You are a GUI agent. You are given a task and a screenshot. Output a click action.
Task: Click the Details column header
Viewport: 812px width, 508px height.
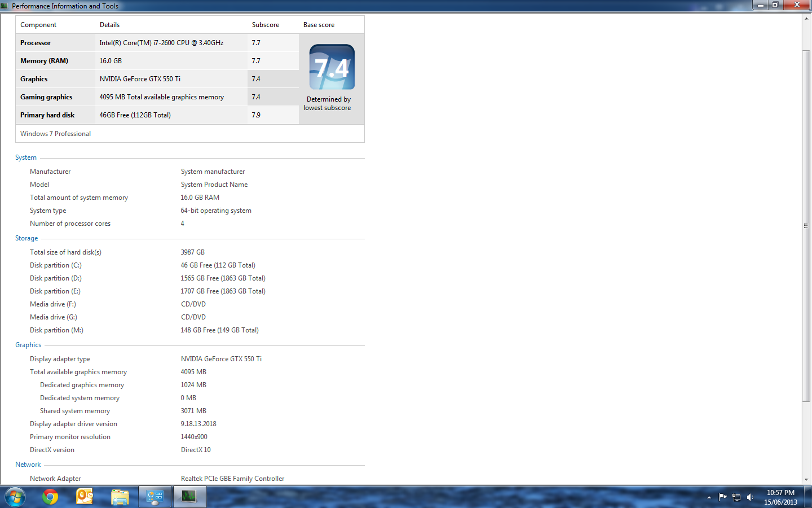click(x=109, y=25)
